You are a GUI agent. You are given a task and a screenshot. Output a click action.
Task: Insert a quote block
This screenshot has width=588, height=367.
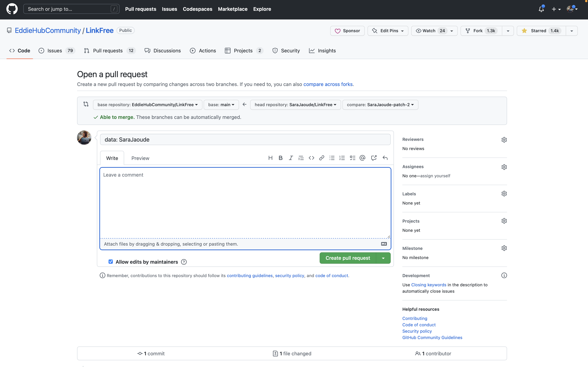pyautogui.click(x=301, y=158)
